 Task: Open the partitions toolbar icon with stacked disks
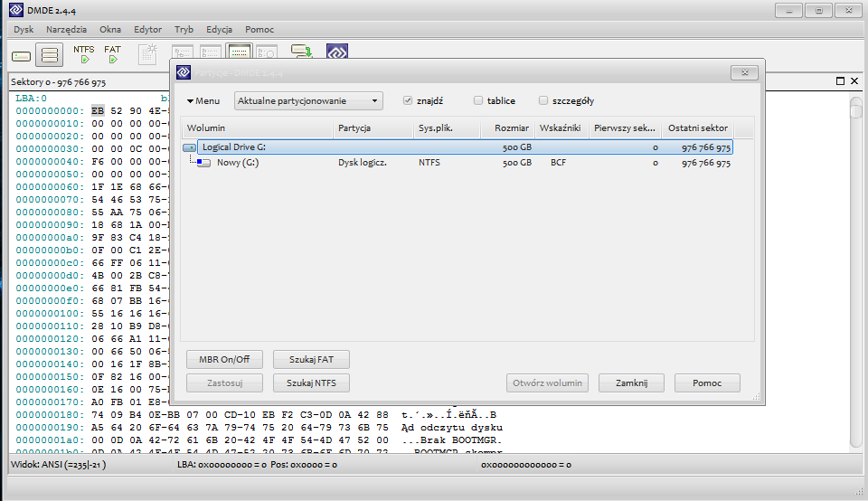pos(49,55)
